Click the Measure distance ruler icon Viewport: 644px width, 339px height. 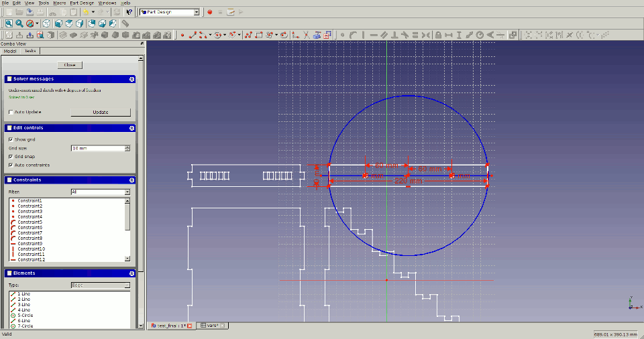(125, 24)
